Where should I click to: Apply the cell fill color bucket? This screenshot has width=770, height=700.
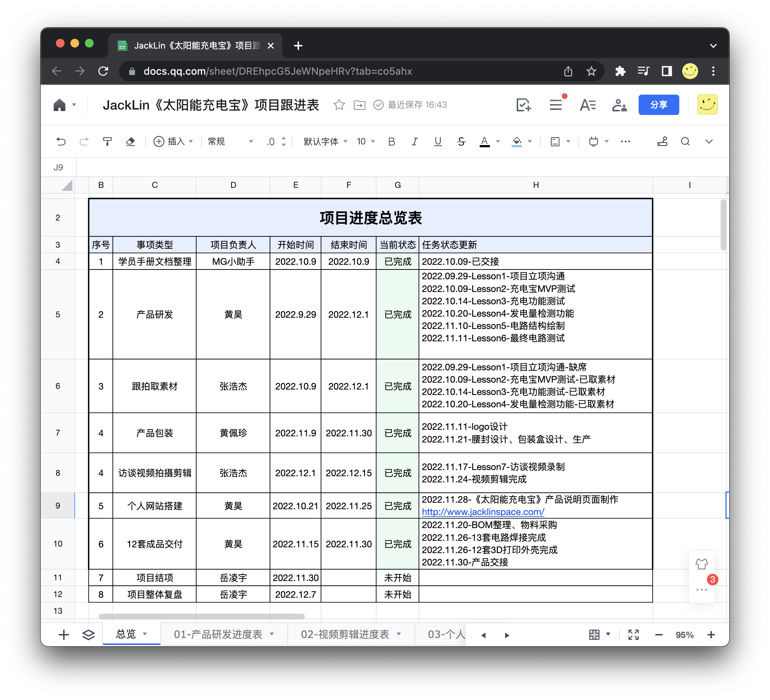[x=517, y=141]
